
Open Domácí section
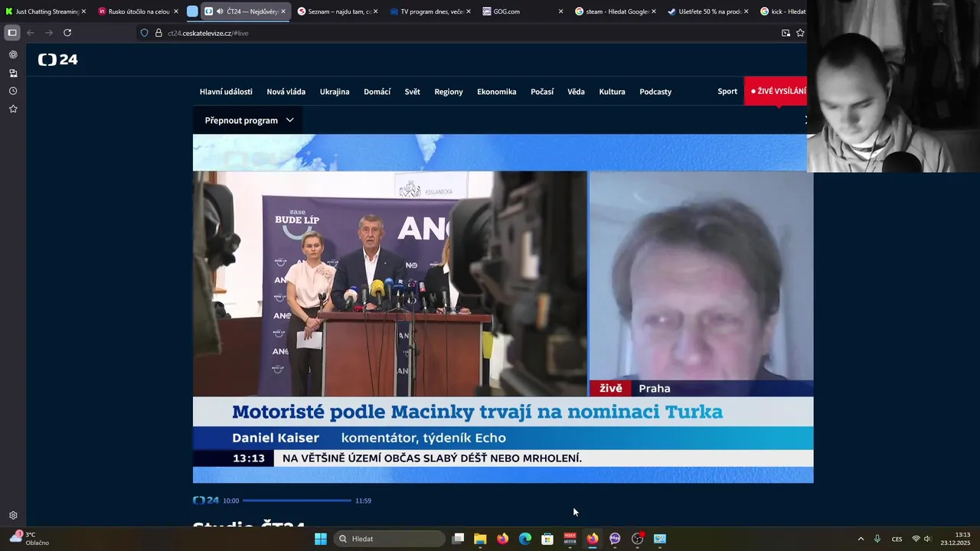pos(377,92)
